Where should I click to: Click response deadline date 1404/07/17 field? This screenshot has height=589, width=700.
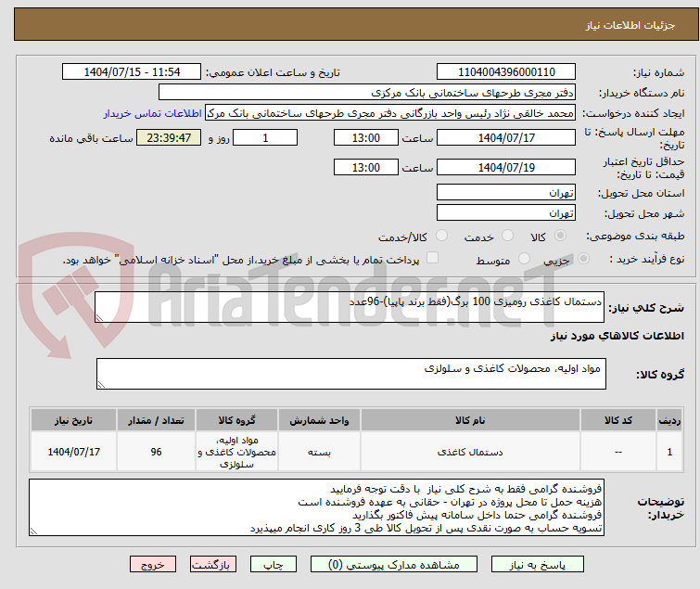pyautogui.click(x=506, y=137)
